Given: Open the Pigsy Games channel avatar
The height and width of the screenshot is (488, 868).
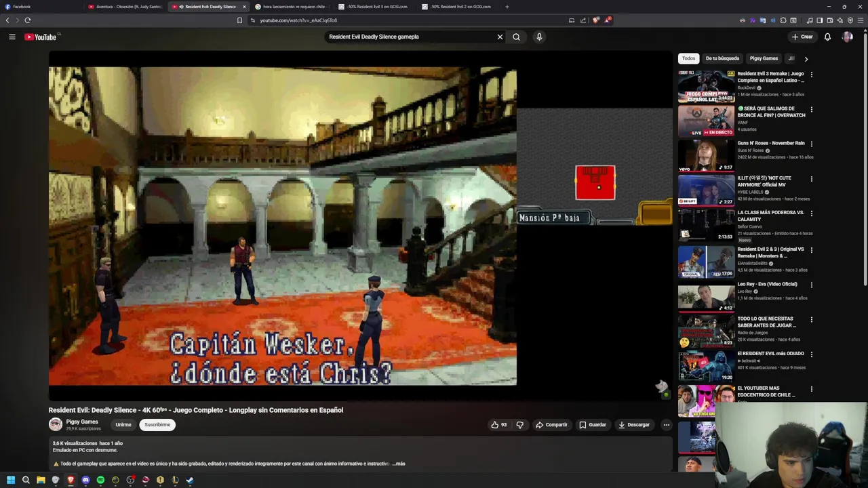Looking at the screenshot, I should (x=56, y=425).
